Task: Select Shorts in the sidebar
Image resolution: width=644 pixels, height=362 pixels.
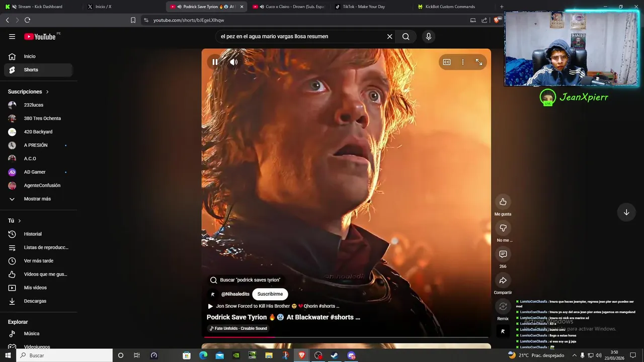Action: (x=38, y=70)
